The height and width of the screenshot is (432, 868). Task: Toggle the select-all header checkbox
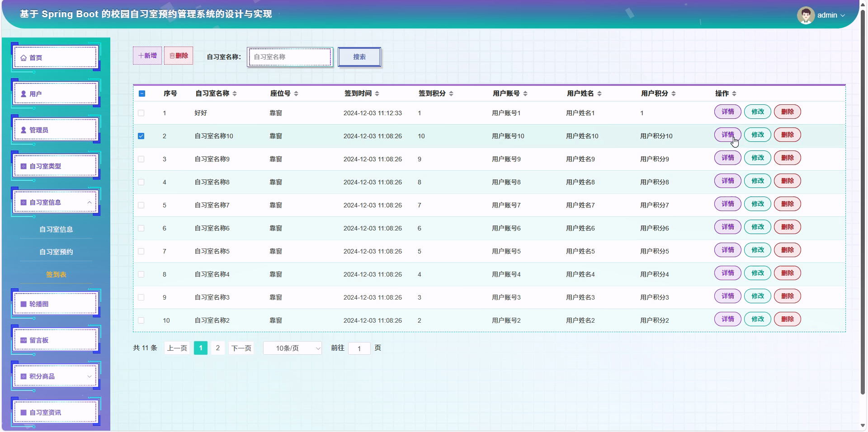click(x=142, y=94)
